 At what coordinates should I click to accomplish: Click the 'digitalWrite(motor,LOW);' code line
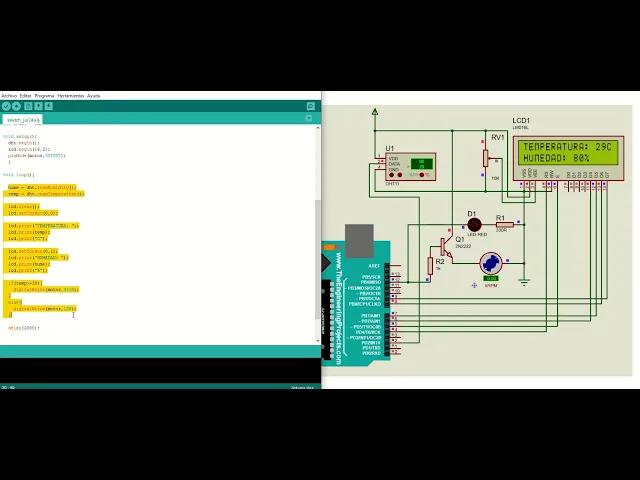pos(45,309)
